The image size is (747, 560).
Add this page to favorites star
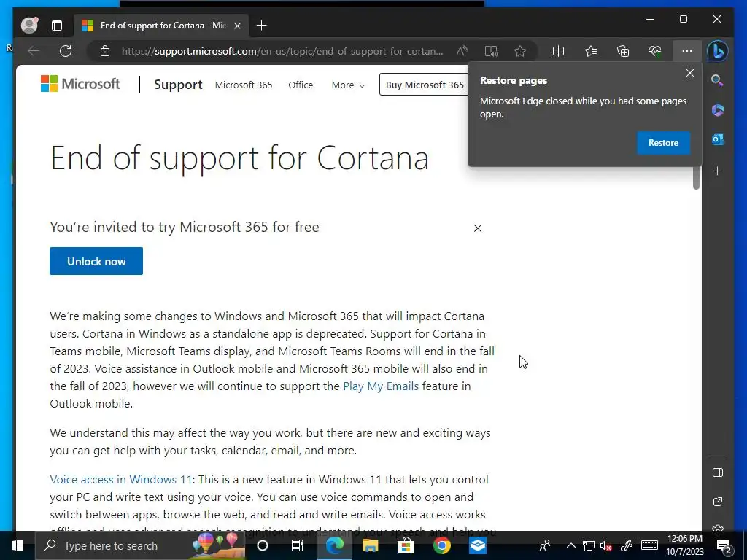[x=520, y=51]
